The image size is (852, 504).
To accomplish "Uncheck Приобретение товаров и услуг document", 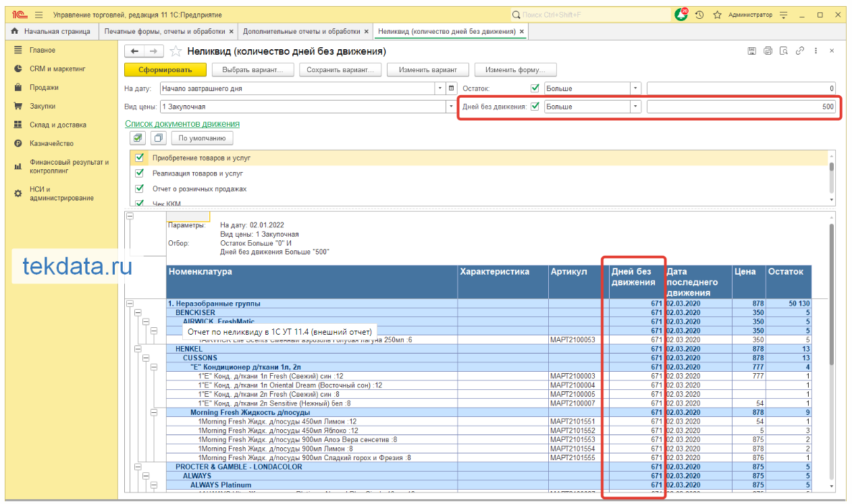I will click(x=140, y=158).
